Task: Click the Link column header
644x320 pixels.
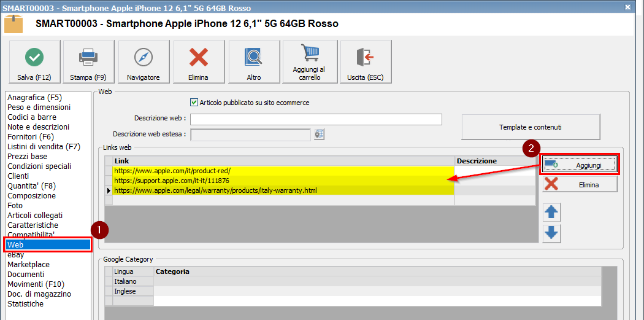Action: pos(284,161)
